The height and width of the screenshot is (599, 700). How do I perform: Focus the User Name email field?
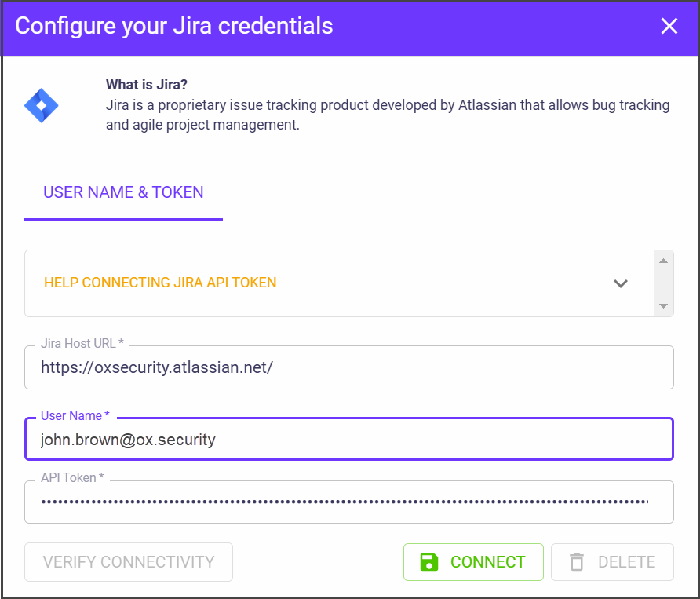coord(348,440)
